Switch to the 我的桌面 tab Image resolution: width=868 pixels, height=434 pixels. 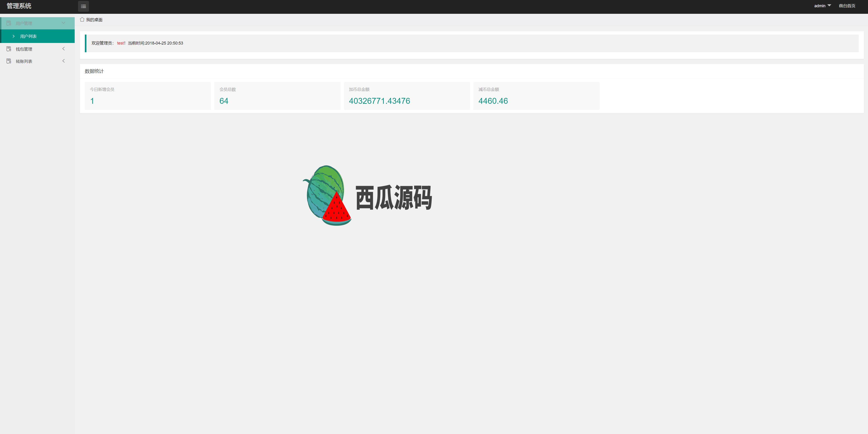[x=91, y=20]
